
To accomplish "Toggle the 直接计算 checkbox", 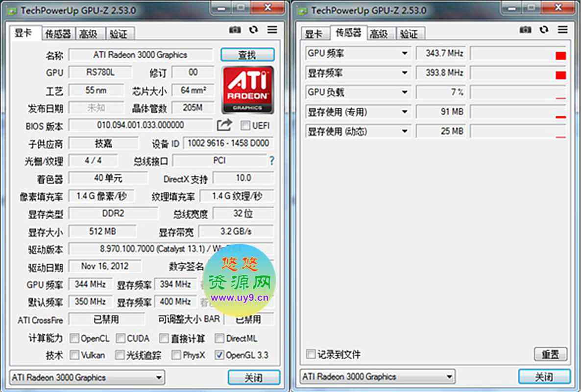I will point(164,338).
